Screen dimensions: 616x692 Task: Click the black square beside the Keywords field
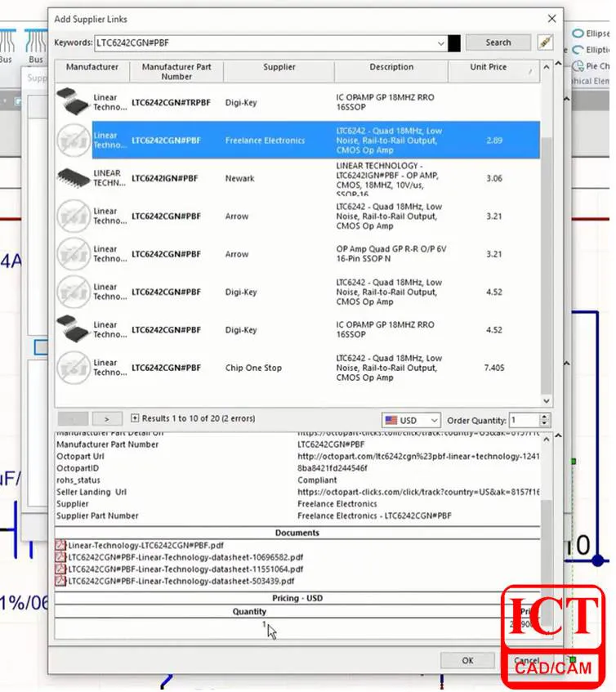(x=453, y=43)
